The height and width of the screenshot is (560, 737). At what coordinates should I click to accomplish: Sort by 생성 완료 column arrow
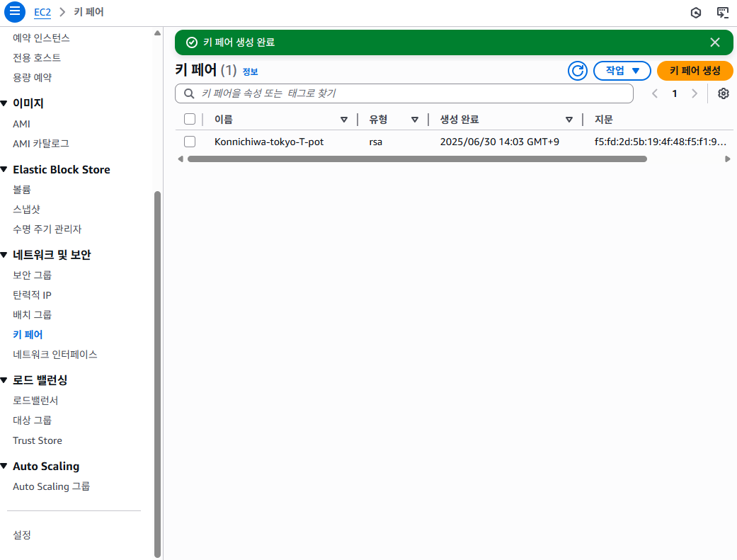click(x=569, y=120)
